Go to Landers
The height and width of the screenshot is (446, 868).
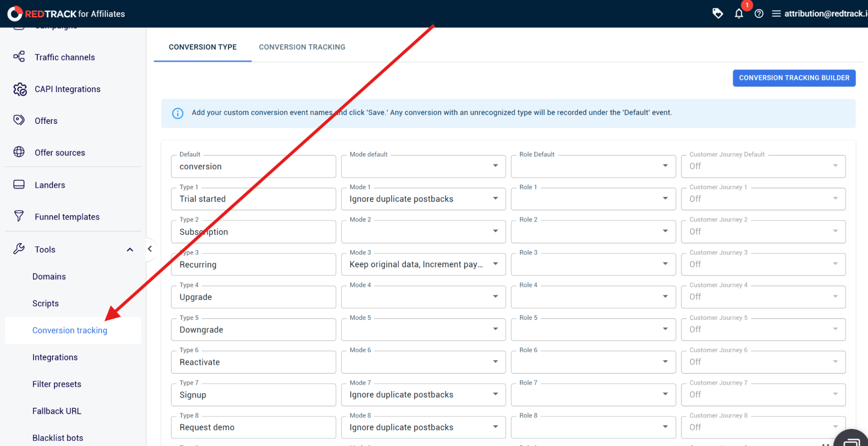50,185
